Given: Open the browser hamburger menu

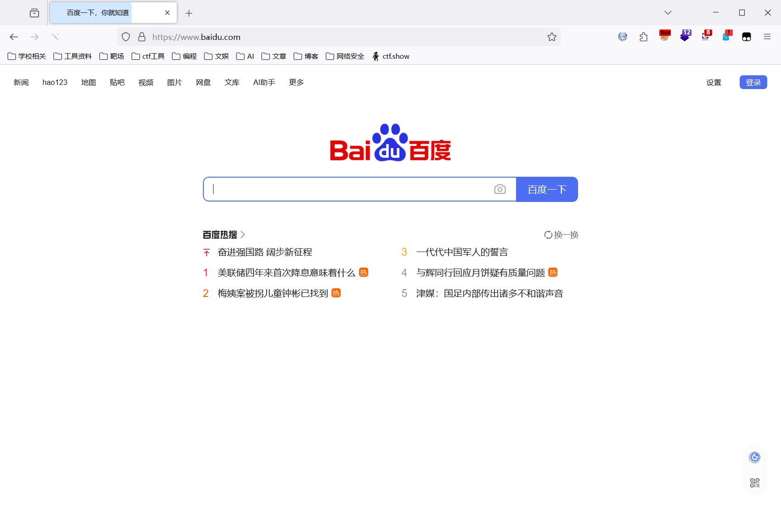Looking at the screenshot, I should click(767, 37).
